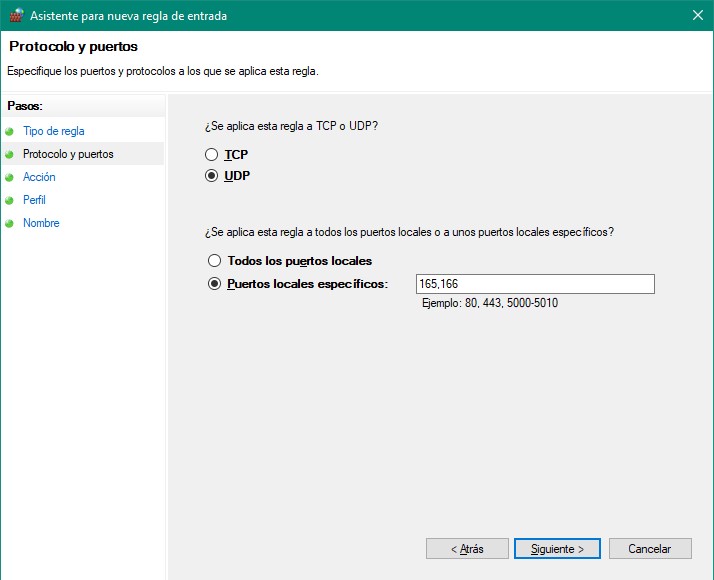Click green bullet beside Perfil step
Image resolution: width=714 pixels, height=580 pixels.
tap(10, 200)
